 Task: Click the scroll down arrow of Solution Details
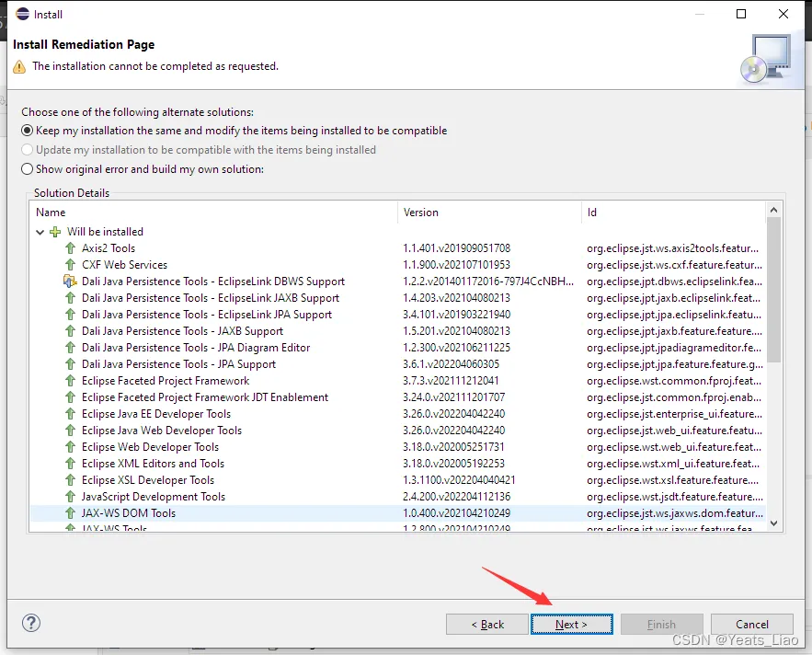[x=773, y=523]
